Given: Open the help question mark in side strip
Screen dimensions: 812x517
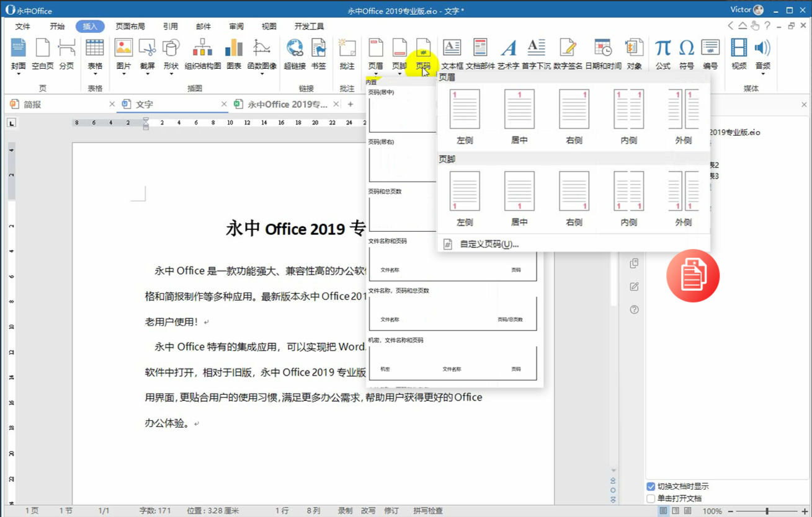Looking at the screenshot, I should point(634,310).
